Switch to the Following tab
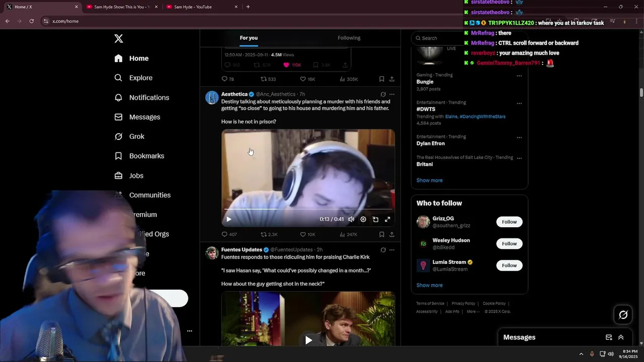Viewport: 644px width, 362px height. (349, 38)
